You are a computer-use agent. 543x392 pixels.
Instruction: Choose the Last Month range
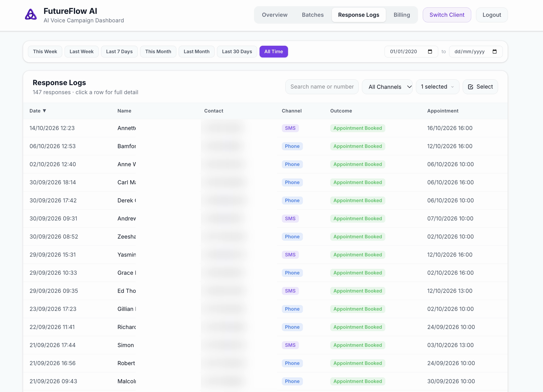(197, 52)
